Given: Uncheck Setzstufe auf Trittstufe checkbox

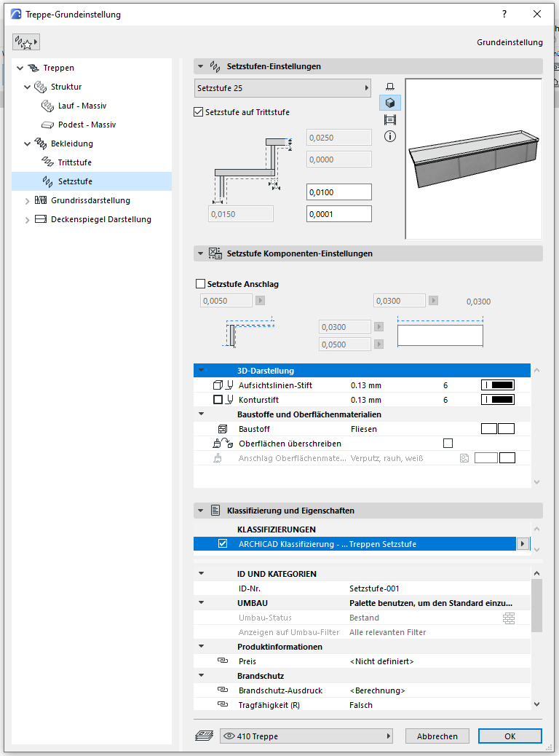Looking at the screenshot, I should pyautogui.click(x=199, y=112).
